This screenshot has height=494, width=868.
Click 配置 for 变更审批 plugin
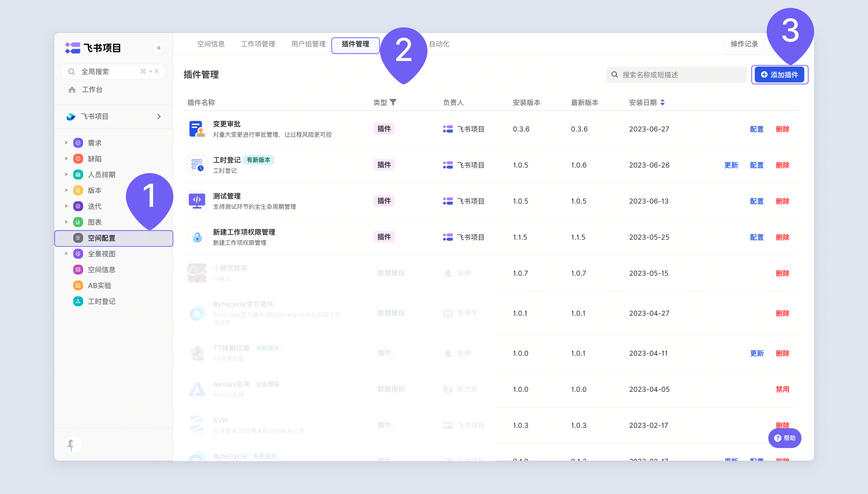(x=757, y=129)
